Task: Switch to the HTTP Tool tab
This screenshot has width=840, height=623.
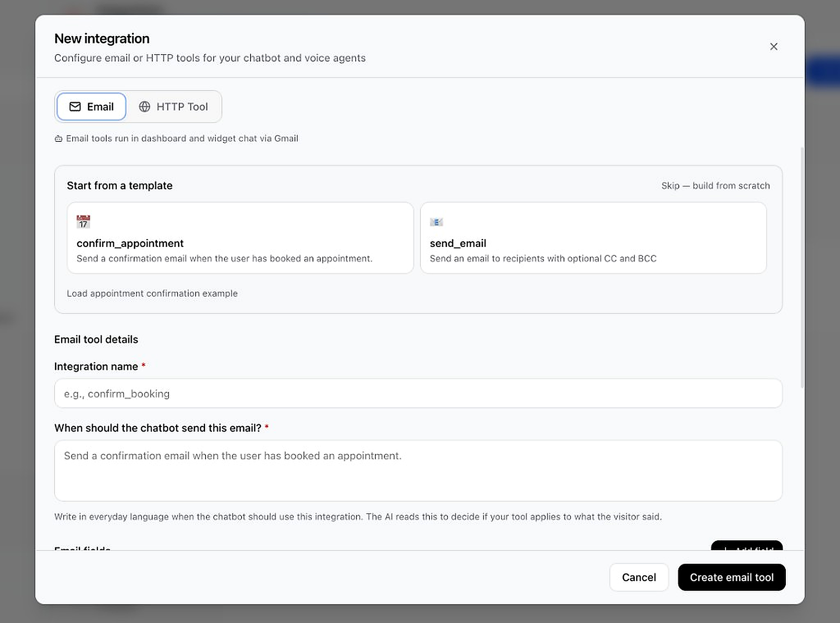Action: [173, 107]
